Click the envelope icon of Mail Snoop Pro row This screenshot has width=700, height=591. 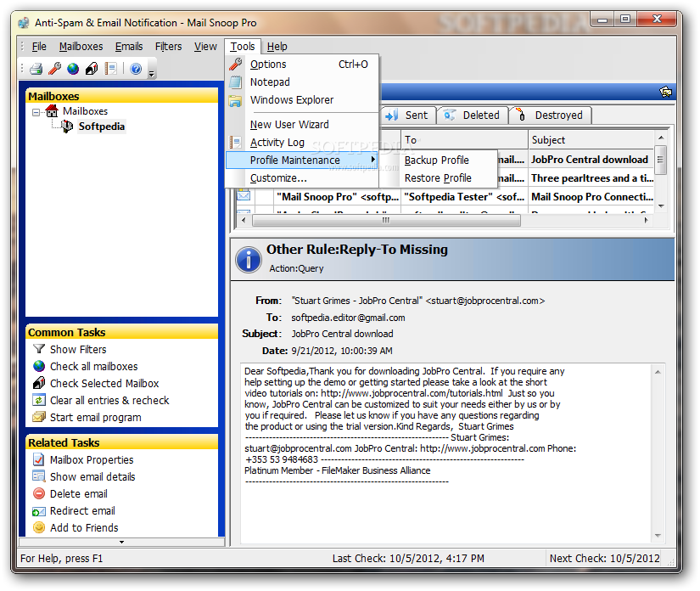pyautogui.click(x=244, y=195)
